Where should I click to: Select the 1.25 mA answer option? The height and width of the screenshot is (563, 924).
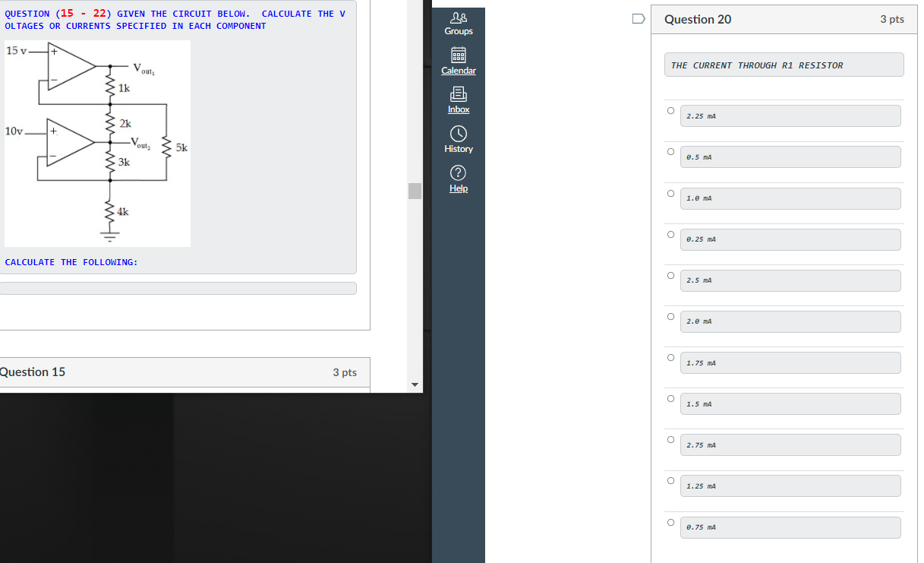click(x=670, y=480)
